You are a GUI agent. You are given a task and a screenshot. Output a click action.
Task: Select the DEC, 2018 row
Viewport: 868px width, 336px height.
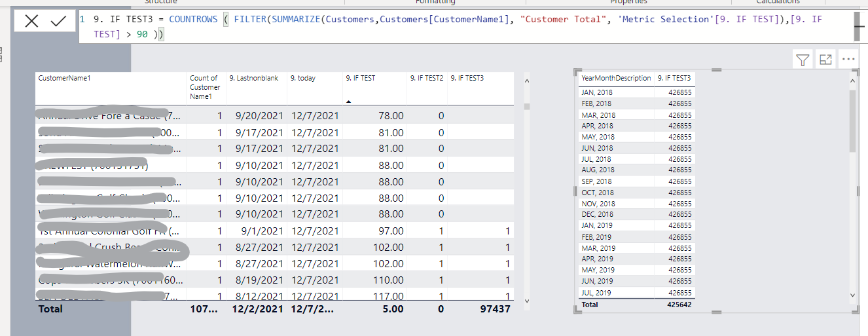636,214
